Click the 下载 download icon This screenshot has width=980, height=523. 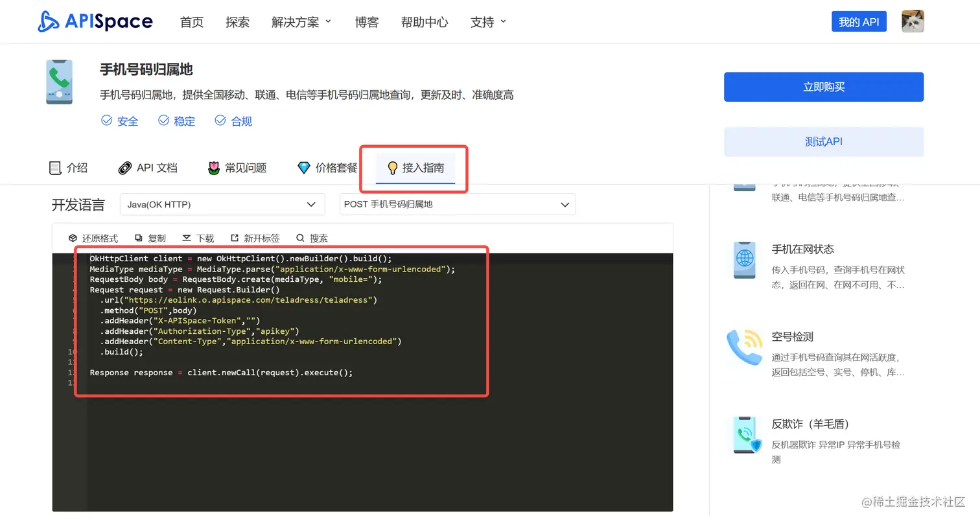click(x=187, y=238)
